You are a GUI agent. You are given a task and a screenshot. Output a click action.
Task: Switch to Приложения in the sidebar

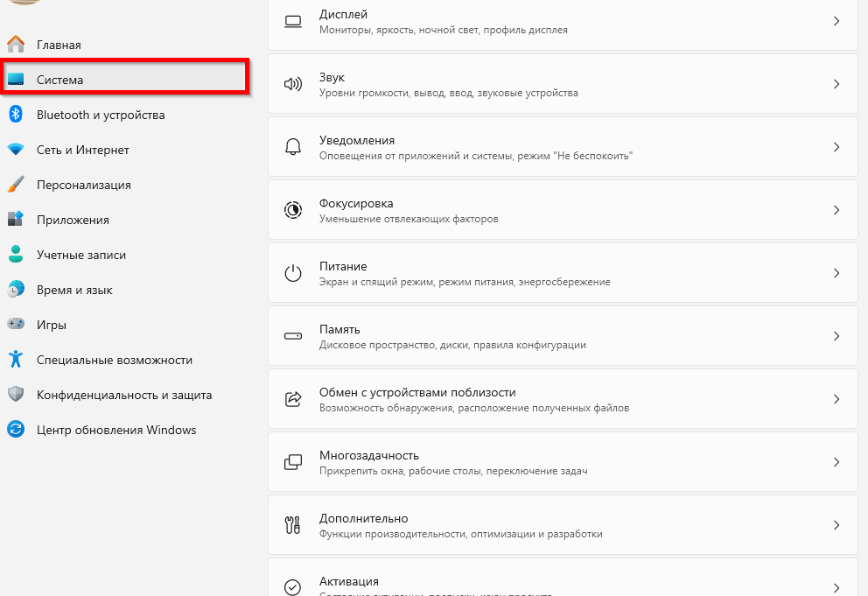pos(73,220)
